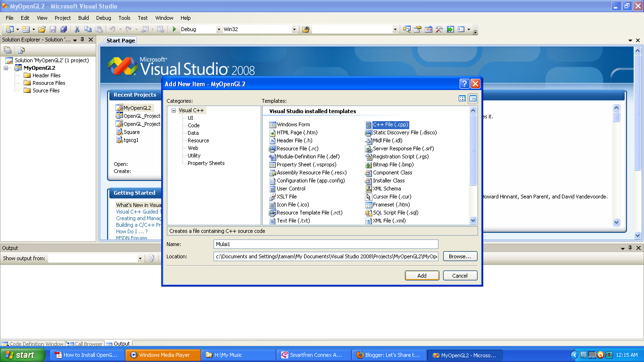Click the Windows start button
Image resolution: width=644 pixels, height=362 pixels.
pyautogui.click(x=23, y=355)
